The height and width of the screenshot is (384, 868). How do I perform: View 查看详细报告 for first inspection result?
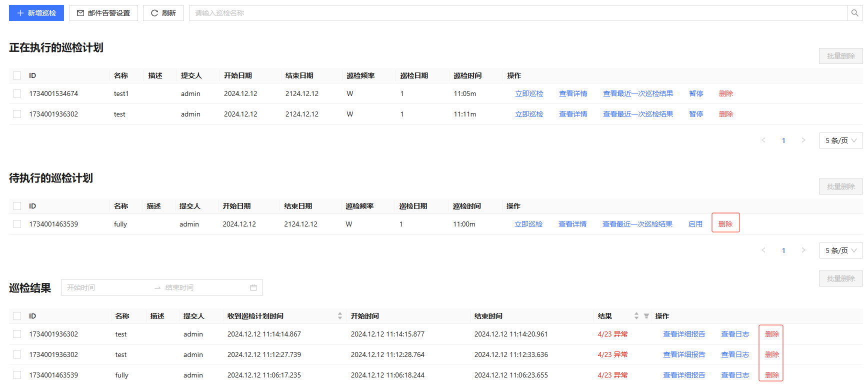click(684, 334)
